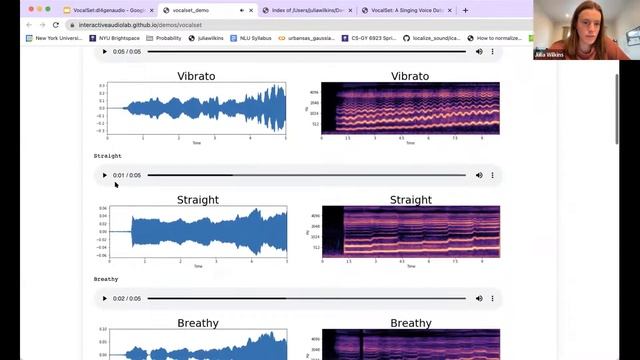Open NLU Syllabus bookmark
Screen dimensions: 640x360
click(x=251, y=38)
